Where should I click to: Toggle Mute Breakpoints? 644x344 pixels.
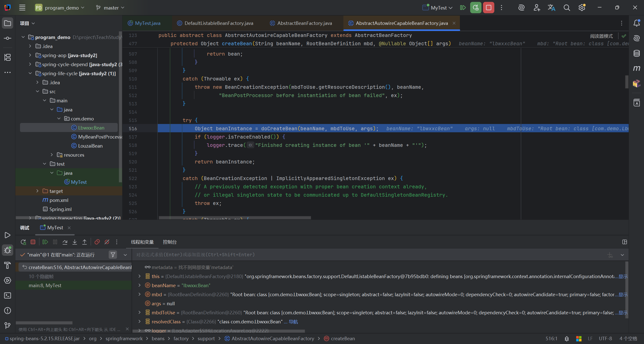(x=107, y=242)
